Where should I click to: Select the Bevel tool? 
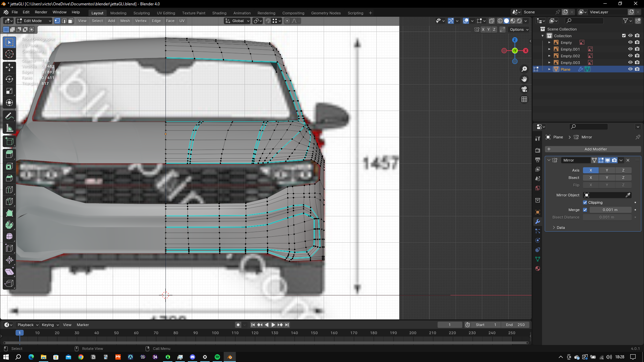(9, 178)
